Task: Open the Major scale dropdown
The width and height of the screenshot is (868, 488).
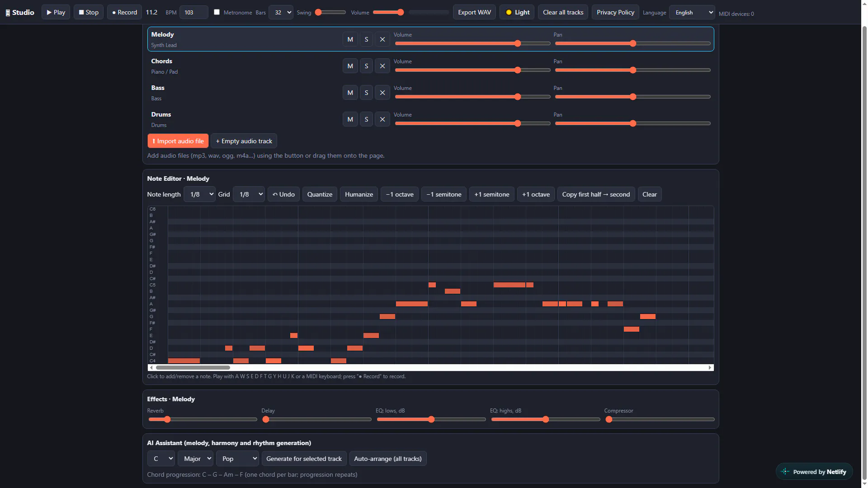Action: point(195,459)
